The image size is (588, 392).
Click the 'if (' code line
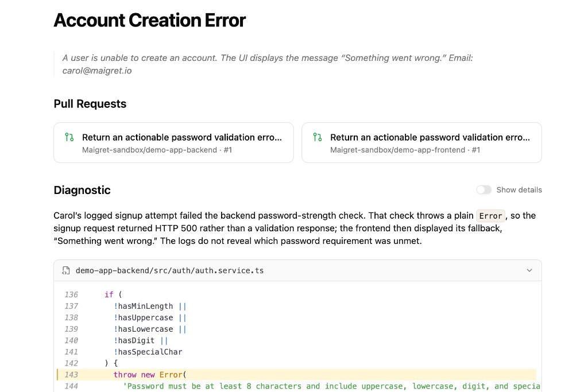(113, 294)
